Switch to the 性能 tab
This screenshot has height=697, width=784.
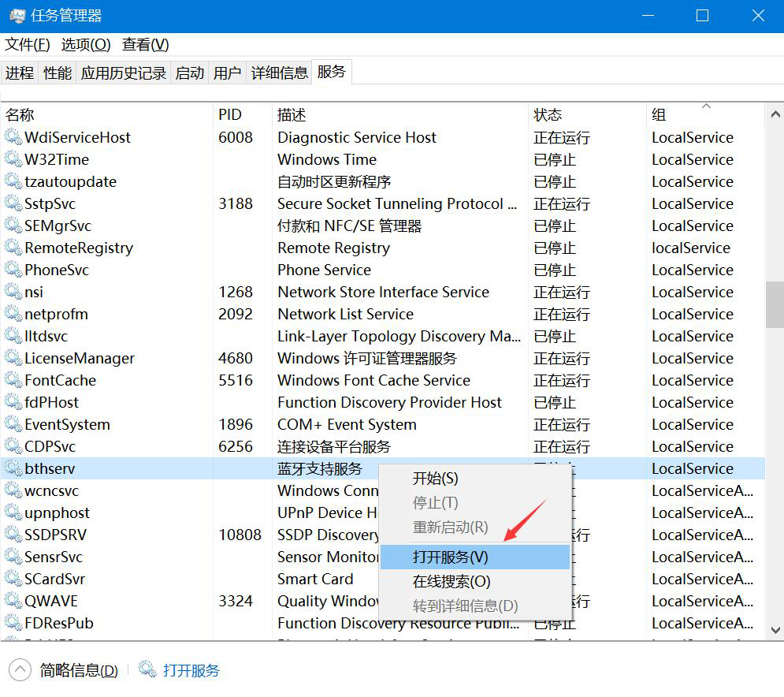tap(58, 73)
